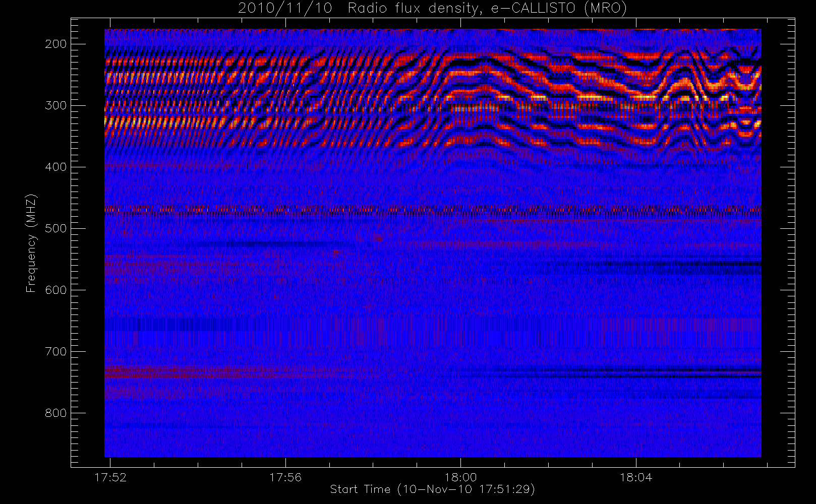Click the 700 frequency tick label
This screenshot has width=816, height=504.
pos(55,351)
